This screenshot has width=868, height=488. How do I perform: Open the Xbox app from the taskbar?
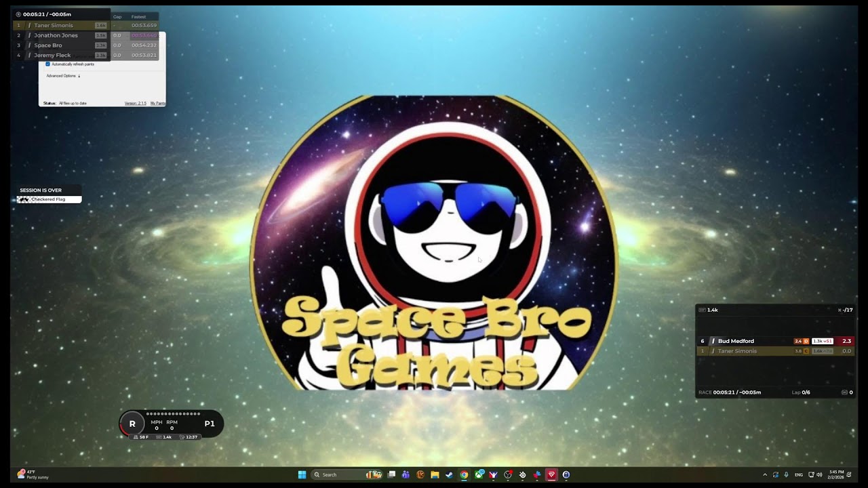pyautogui.click(x=479, y=474)
